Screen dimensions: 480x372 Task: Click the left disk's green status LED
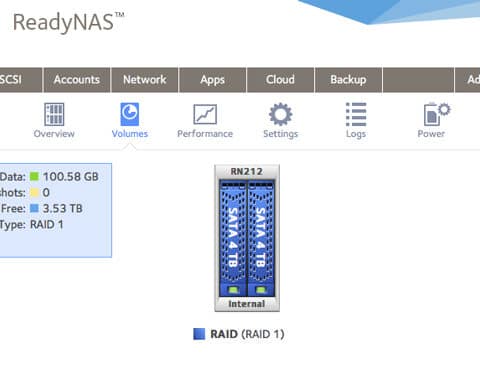233,290
